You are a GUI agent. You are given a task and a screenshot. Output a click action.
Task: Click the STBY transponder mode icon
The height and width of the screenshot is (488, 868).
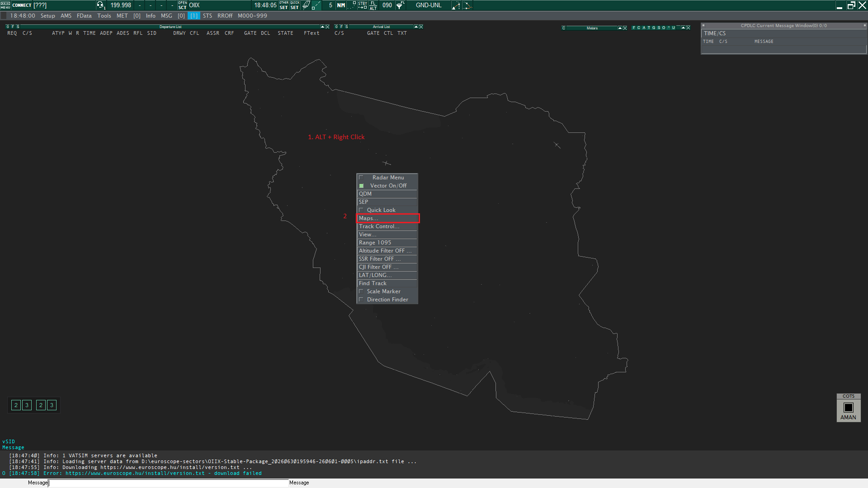coord(363,5)
